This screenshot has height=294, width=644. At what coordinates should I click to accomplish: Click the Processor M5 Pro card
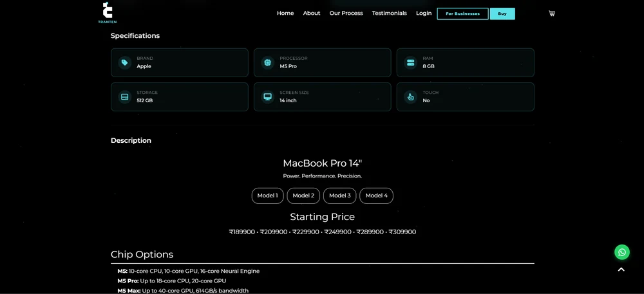[x=323, y=62]
